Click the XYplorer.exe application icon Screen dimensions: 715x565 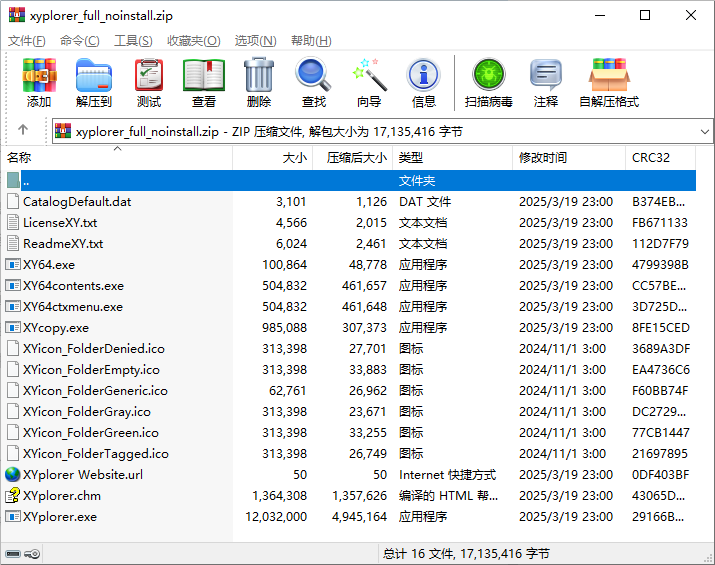[13, 517]
